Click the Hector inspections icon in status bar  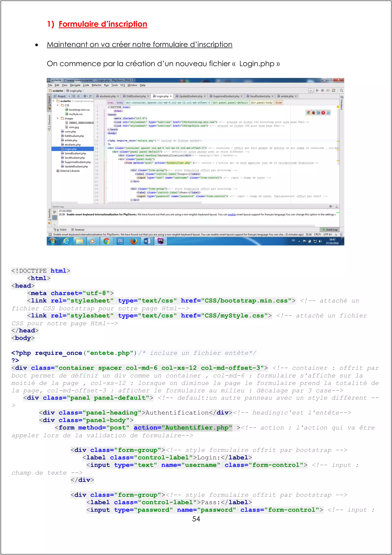click(x=341, y=234)
